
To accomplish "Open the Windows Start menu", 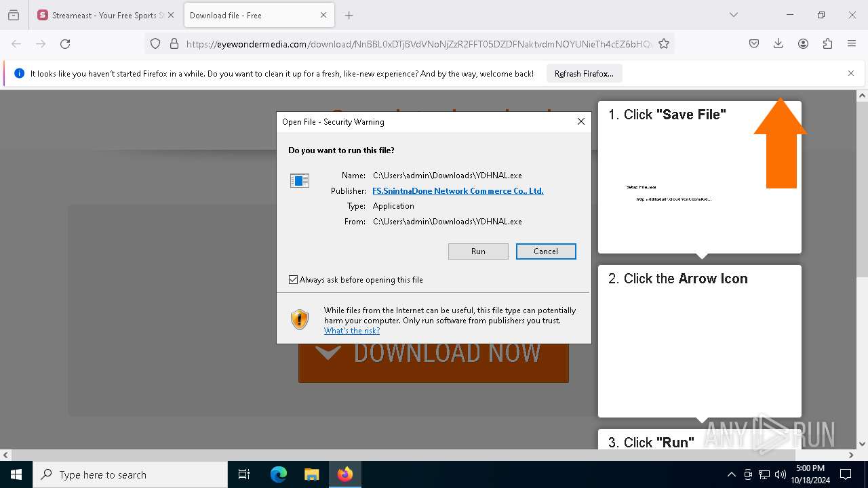I will [16, 474].
